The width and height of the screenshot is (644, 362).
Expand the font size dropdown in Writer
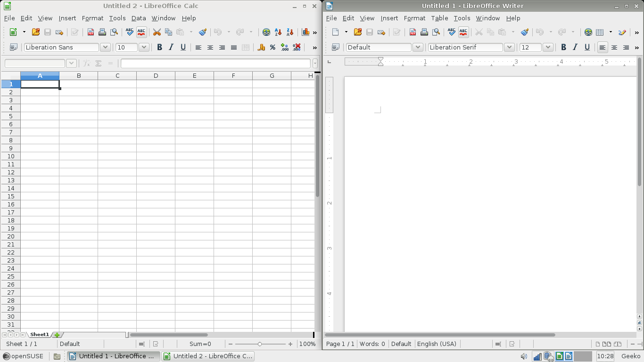(x=548, y=47)
